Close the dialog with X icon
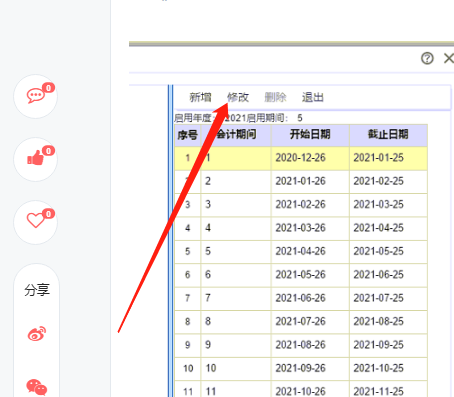The height and width of the screenshot is (397, 454). pos(449,58)
